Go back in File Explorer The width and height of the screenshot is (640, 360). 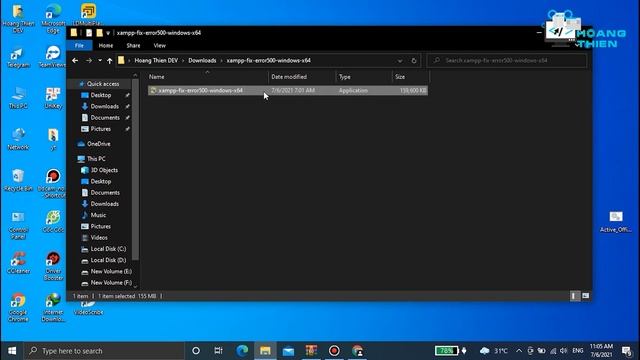tap(75, 60)
